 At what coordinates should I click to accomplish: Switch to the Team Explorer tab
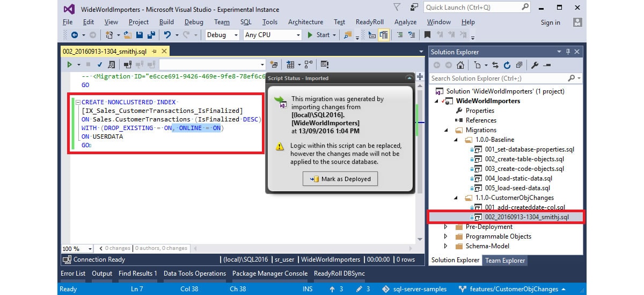coord(505,260)
